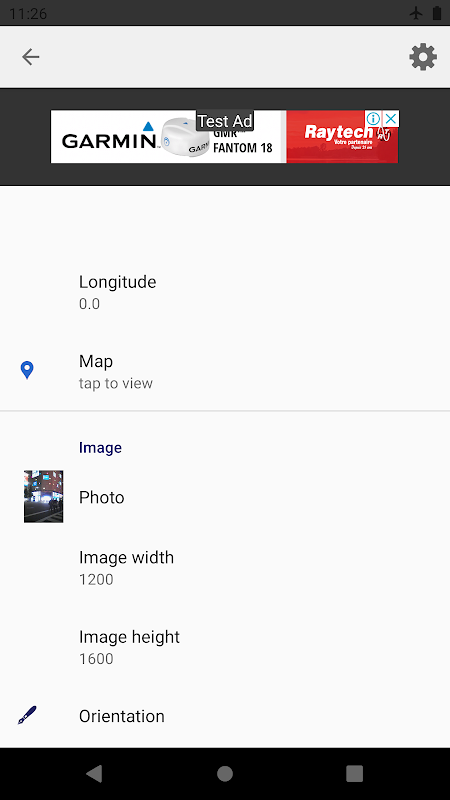Click the ad info icon
This screenshot has width=450, height=800.
click(x=373, y=119)
